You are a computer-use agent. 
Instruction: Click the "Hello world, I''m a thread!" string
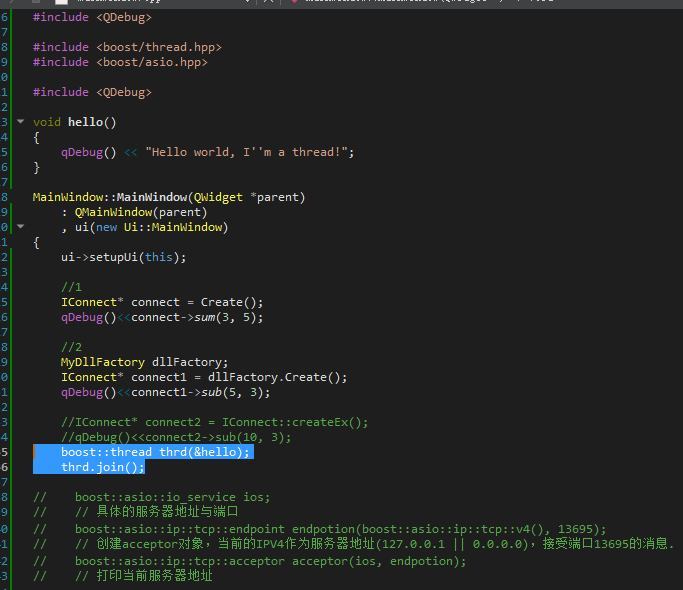point(247,152)
